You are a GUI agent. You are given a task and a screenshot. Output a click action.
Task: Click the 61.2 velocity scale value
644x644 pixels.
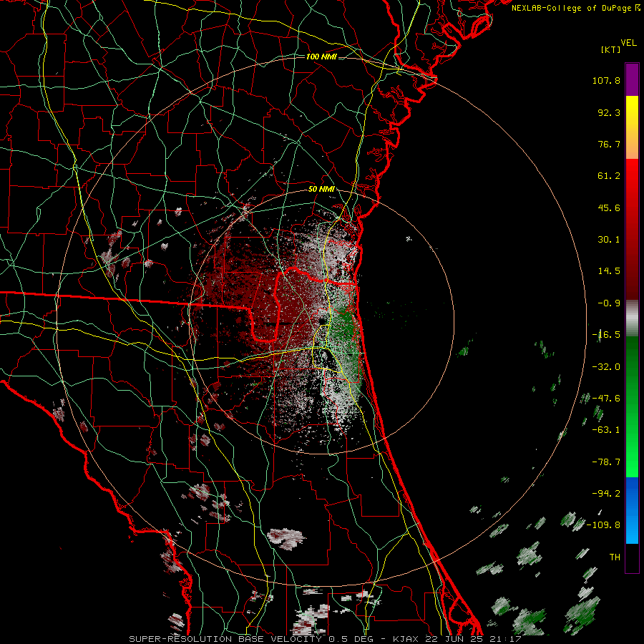[x=609, y=176]
